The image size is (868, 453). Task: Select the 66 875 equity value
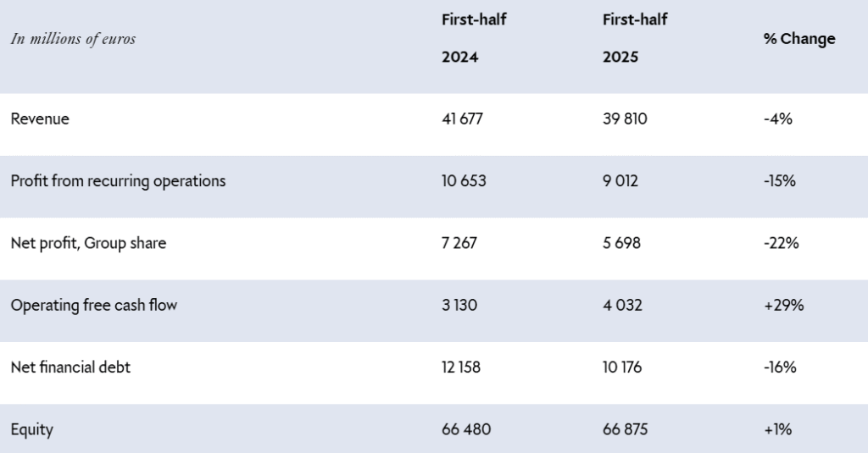625,429
